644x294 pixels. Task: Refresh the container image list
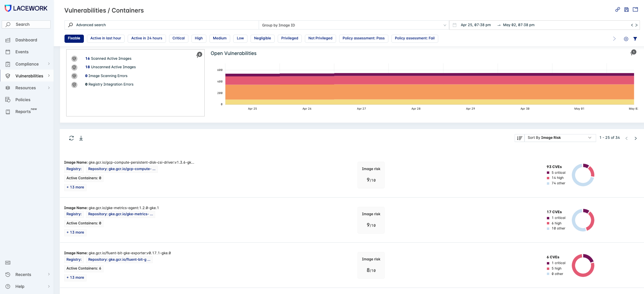[71, 138]
